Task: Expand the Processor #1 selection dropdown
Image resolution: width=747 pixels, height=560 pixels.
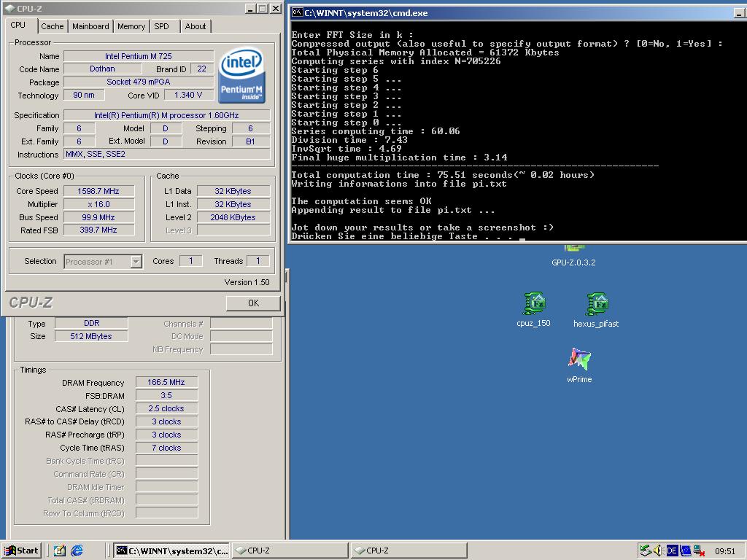Action: 136,262
